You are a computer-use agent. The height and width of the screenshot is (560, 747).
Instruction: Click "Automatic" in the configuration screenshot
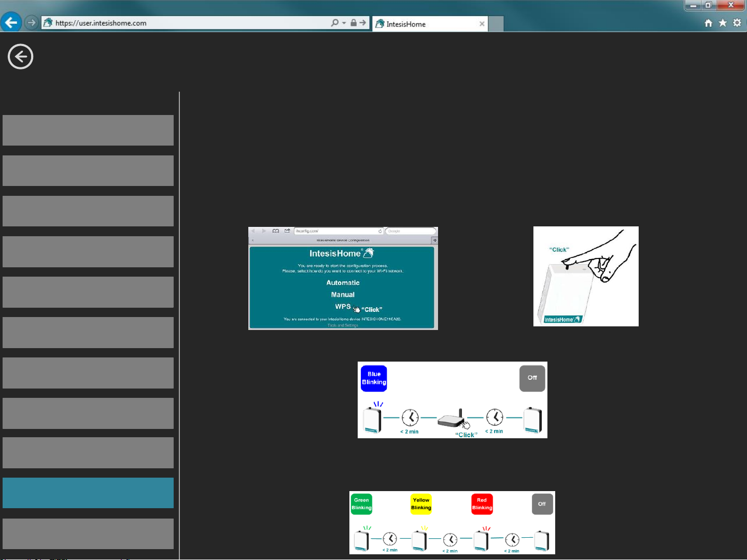click(x=343, y=283)
